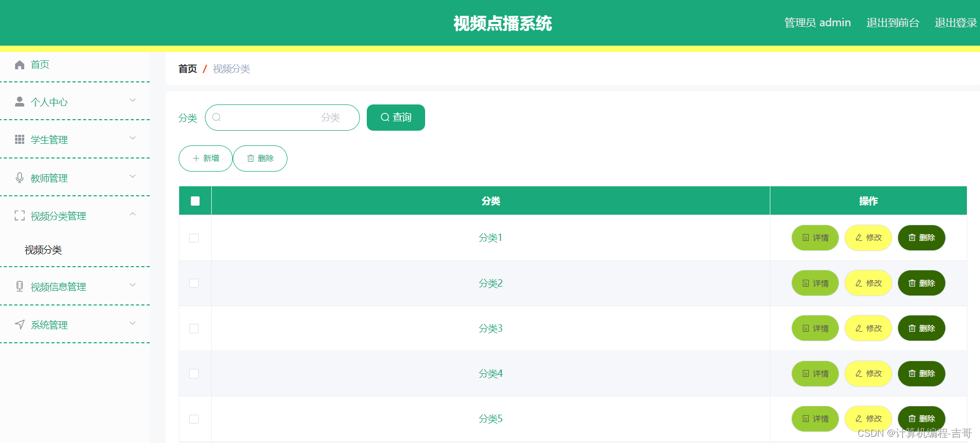Open the 个人中心 sidebar menu item

coord(75,102)
